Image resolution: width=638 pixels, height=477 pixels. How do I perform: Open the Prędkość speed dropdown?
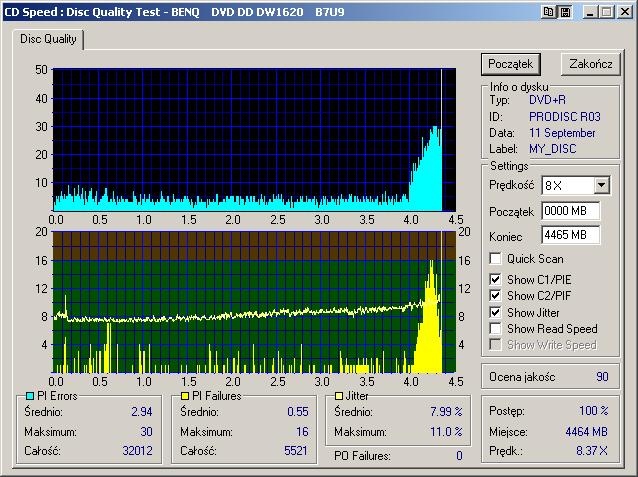(601, 186)
